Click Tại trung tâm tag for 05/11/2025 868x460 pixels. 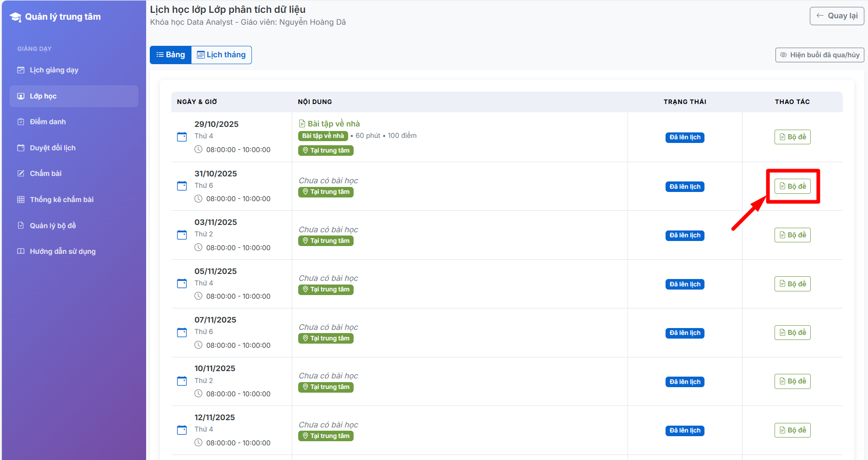coord(326,290)
